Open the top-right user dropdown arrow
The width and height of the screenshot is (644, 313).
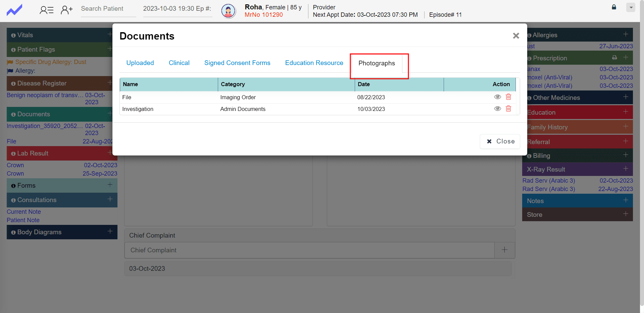[x=631, y=7]
